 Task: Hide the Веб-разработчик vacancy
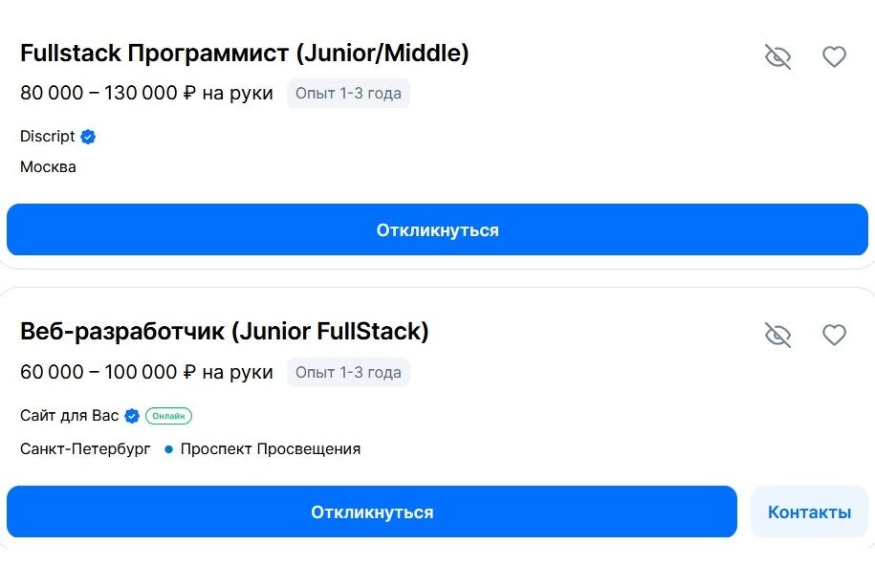(777, 335)
